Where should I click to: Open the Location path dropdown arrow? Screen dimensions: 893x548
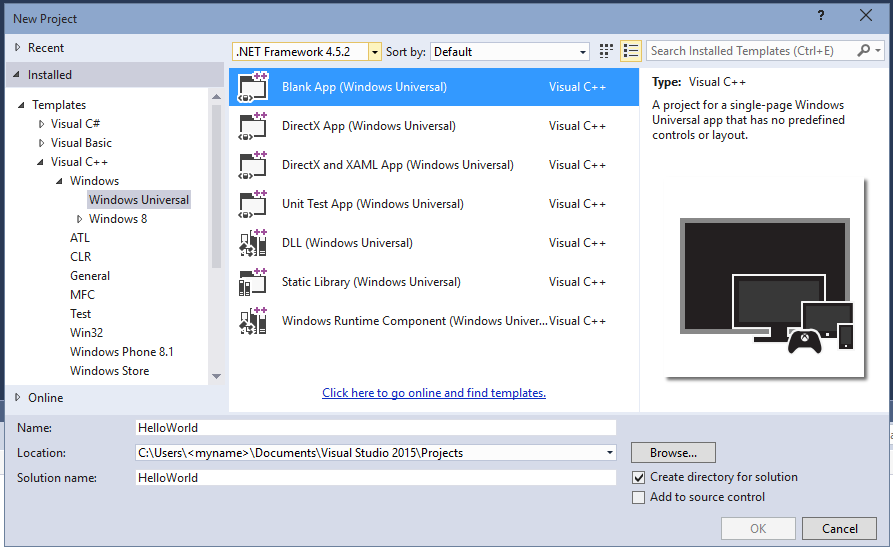pos(609,453)
